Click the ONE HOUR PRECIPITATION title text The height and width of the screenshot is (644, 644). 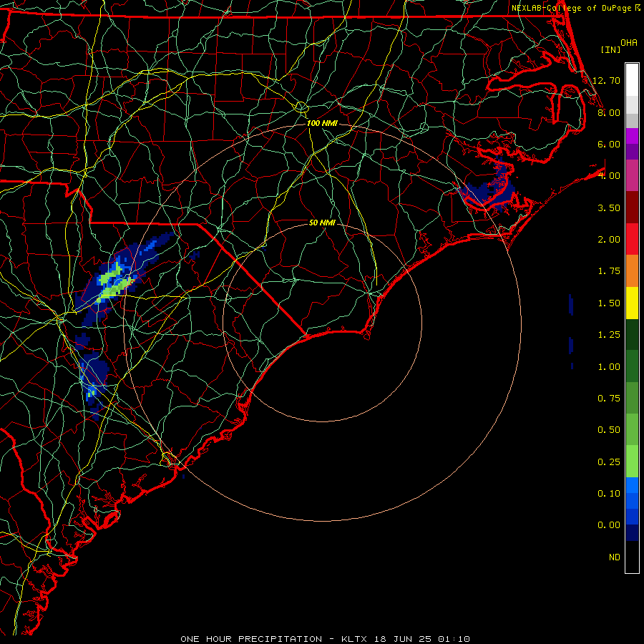(251, 639)
